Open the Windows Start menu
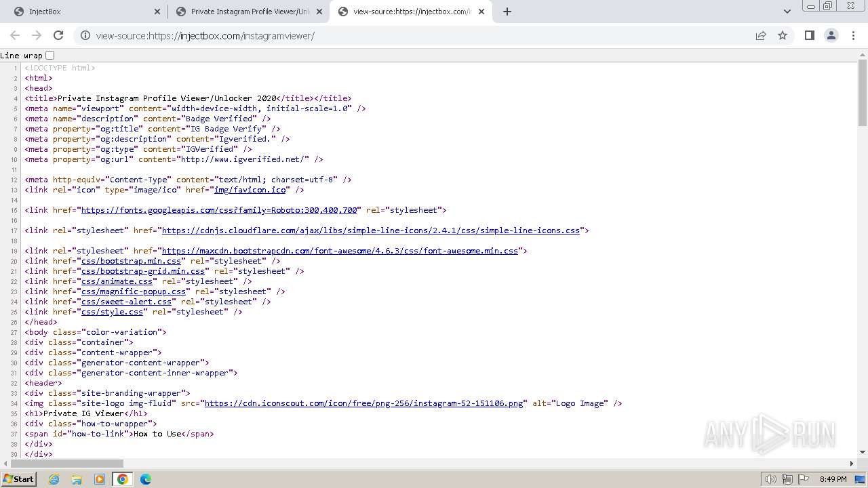Screen dimensions: 868x488 18,479
